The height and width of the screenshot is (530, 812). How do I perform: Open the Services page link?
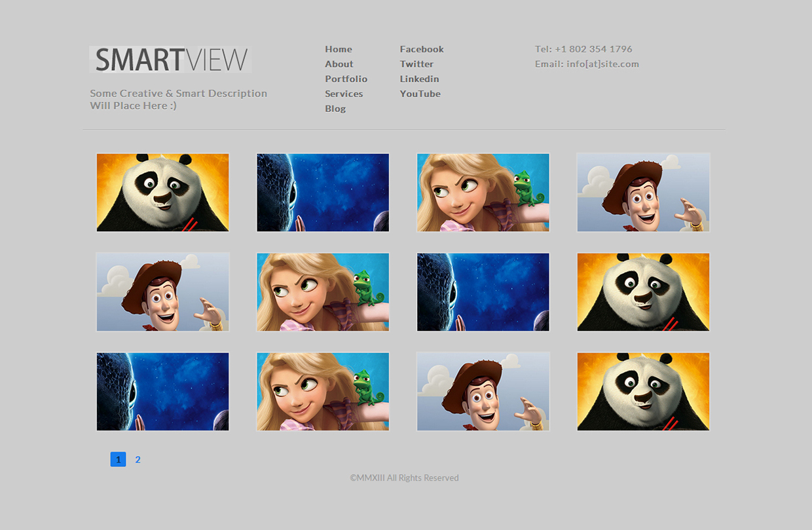pyautogui.click(x=344, y=94)
